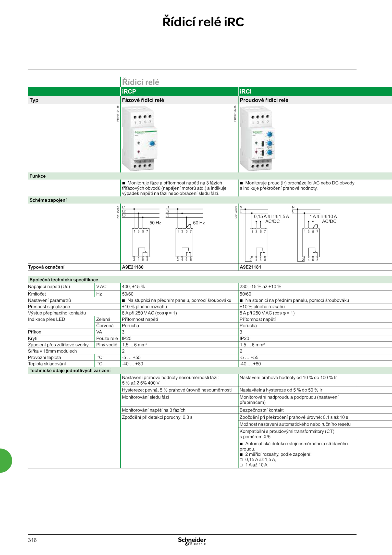Select the page title "Řídicí relé iRC"

point(203,22)
